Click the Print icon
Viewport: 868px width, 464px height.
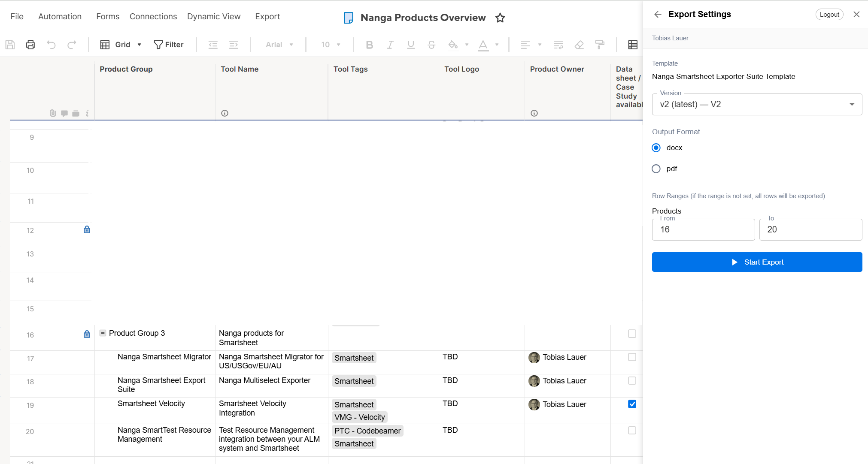point(30,45)
